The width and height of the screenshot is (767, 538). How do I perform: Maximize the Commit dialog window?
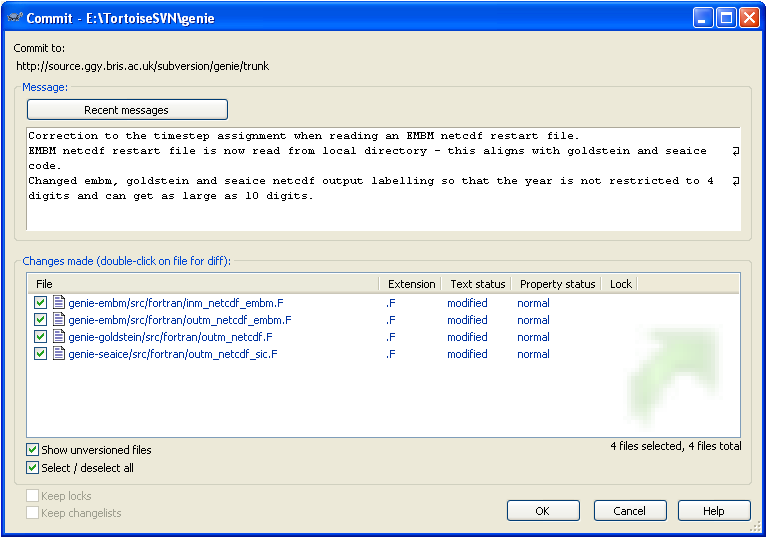click(727, 18)
